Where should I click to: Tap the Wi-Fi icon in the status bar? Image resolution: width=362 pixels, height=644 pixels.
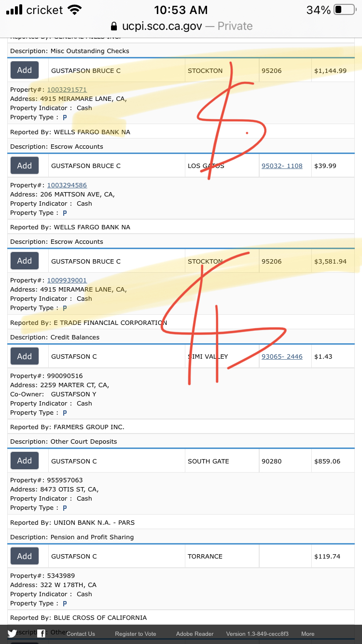click(75, 10)
